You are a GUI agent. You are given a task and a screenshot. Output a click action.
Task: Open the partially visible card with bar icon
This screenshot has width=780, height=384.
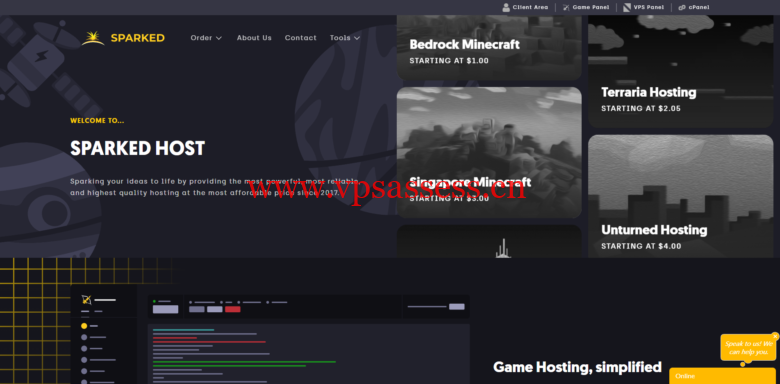pos(489,241)
